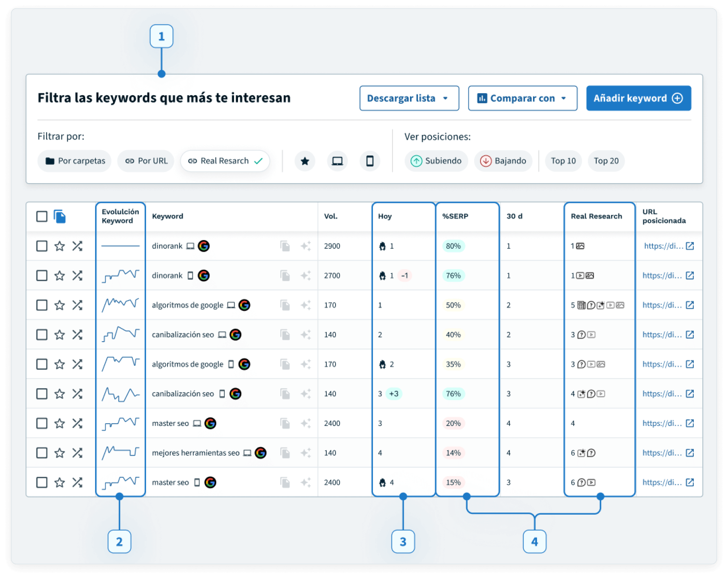Viewport: 728px width, 578px height.
Task: Filter by favorites star icon
Action: 304,161
